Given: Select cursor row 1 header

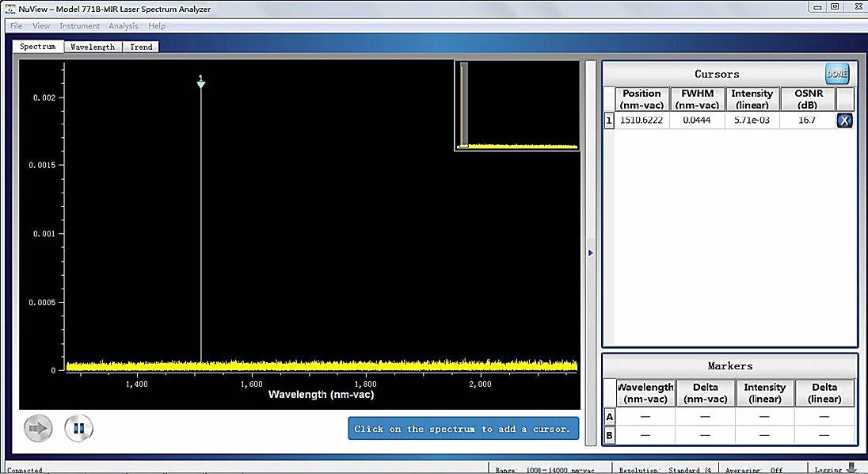Looking at the screenshot, I should (609, 120).
